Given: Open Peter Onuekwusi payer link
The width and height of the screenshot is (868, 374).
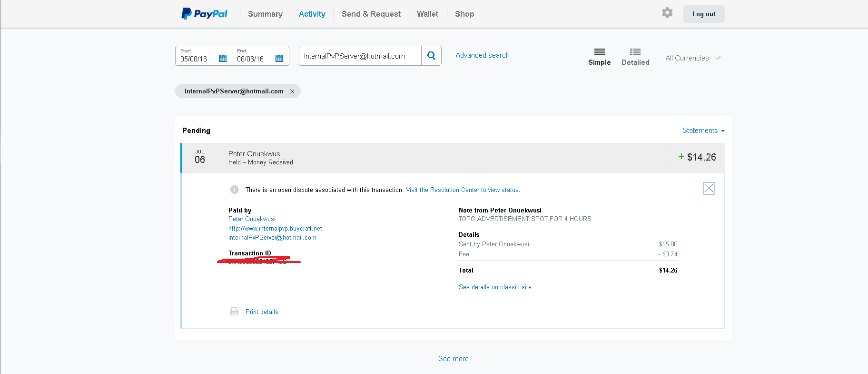Looking at the screenshot, I should [252, 219].
